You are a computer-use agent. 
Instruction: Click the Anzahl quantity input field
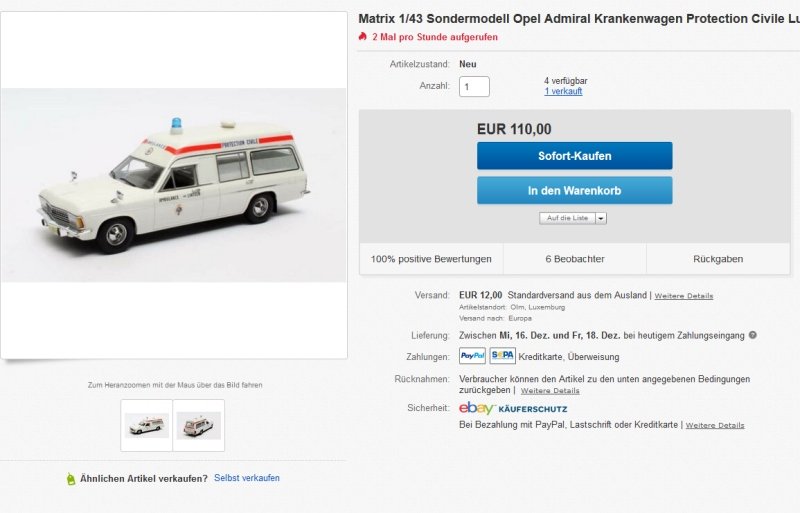tap(474, 86)
